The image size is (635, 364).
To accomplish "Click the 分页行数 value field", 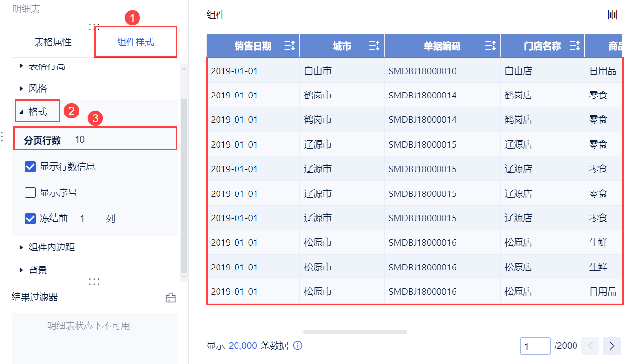I will (x=80, y=140).
